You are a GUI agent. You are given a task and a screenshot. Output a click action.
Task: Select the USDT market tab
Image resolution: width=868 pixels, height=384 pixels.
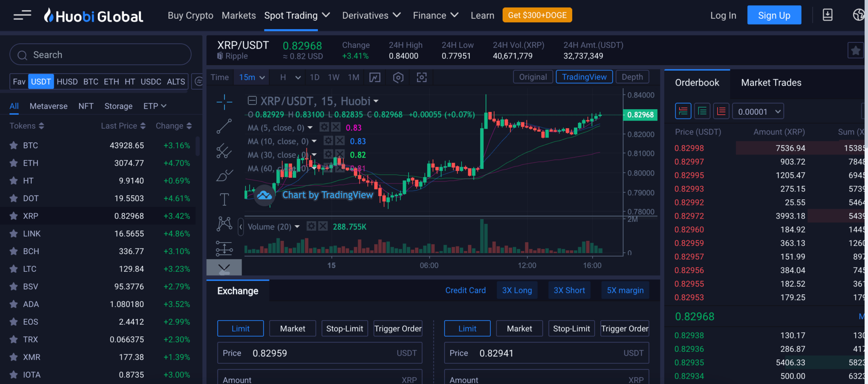[41, 82]
